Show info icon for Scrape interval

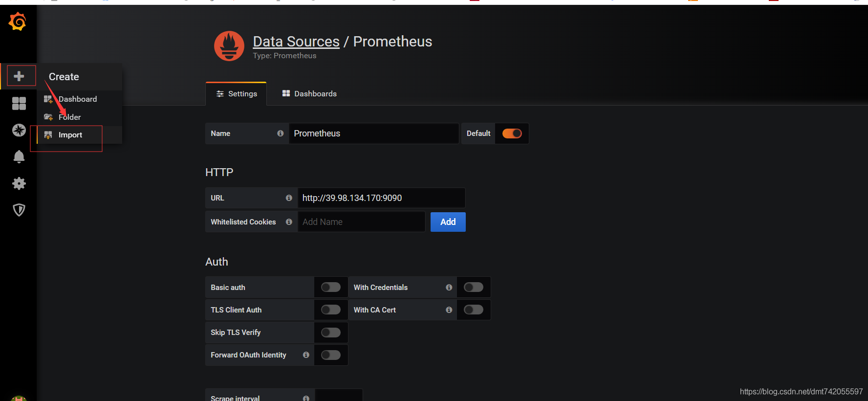306,398
